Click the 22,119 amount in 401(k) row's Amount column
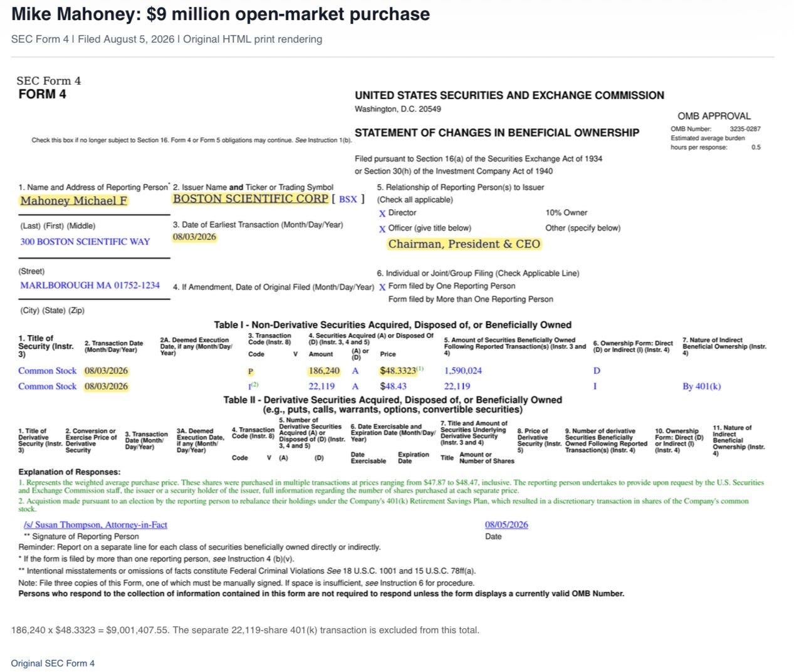 click(321, 386)
